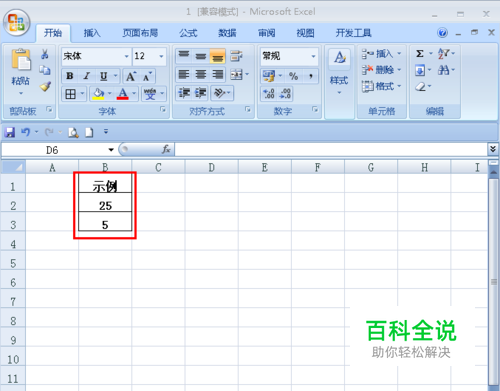
Task: Switch to the 开发工具 tab
Action: point(353,33)
